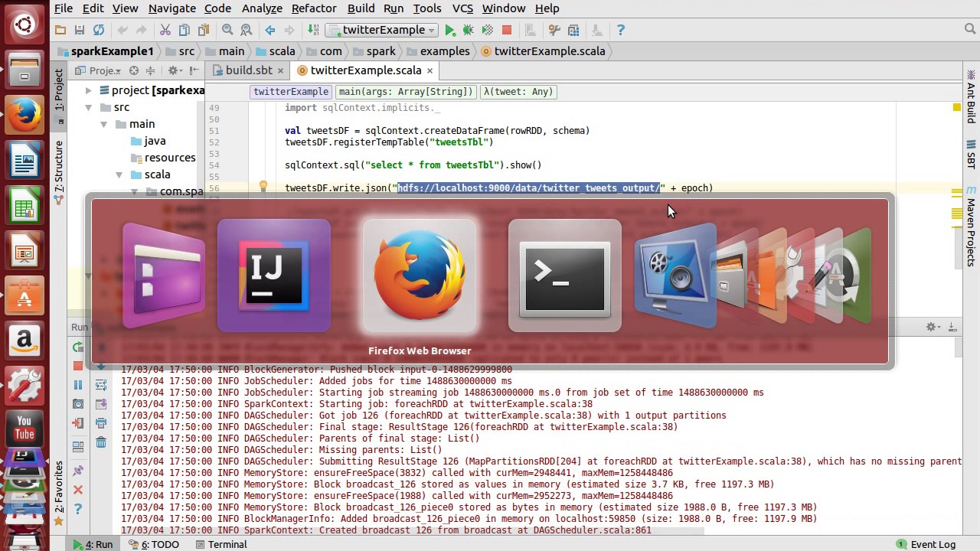
Task: Toggle scroll to end of console
Action: click(x=101, y=404)
